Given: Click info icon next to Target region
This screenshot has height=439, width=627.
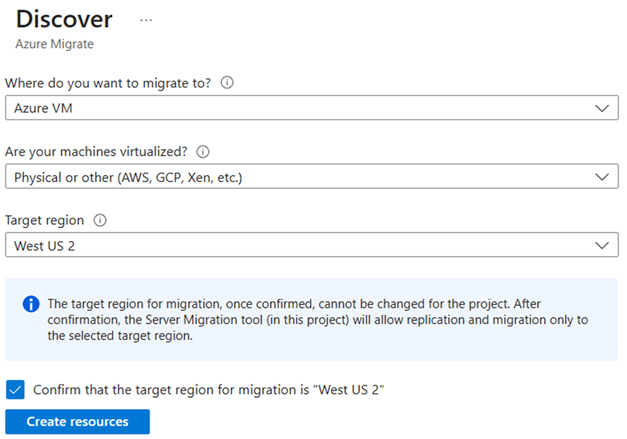Looking at the screenshot, I should click(x=99, y=221).
